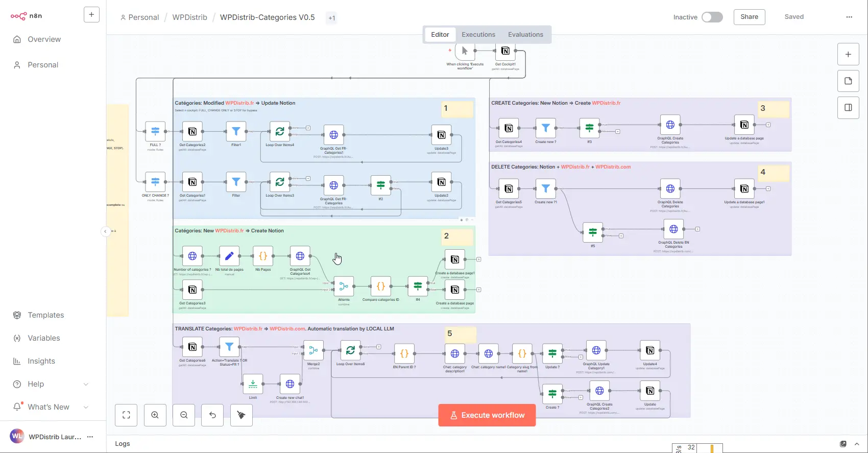Screen dimensions: 868x453
Task: Select the If2 node
Action: 380,185
